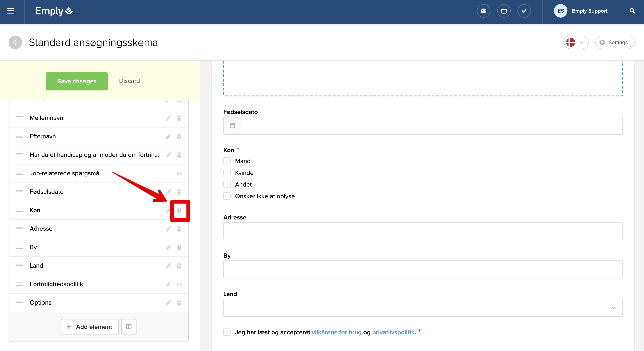Select the By row label in the list
Viewport: 644px width, 351px height.
point(33,247)
